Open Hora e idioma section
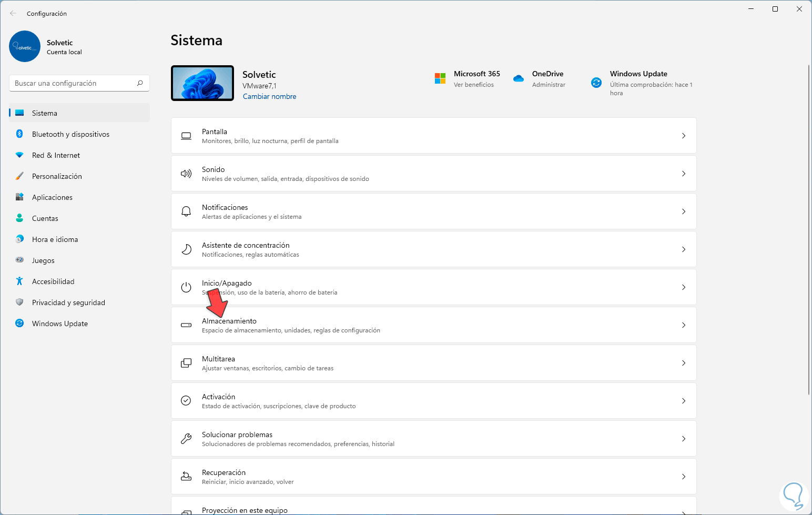Screen dimensions: 812x515 55,239
